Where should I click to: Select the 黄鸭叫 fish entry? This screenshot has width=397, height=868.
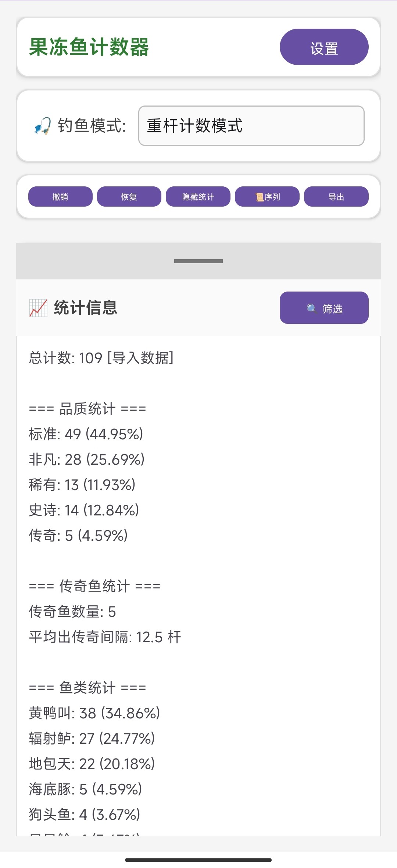pyautogui.click(x=94, y=713)
